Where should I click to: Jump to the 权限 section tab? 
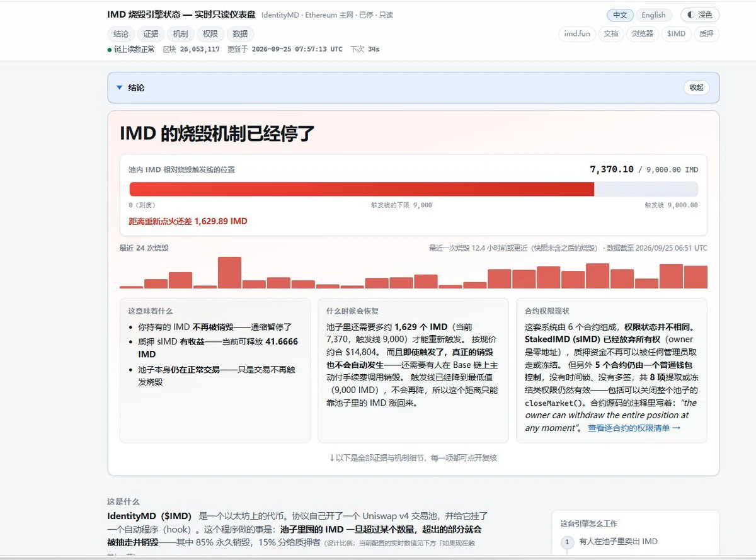pos(210,34)
